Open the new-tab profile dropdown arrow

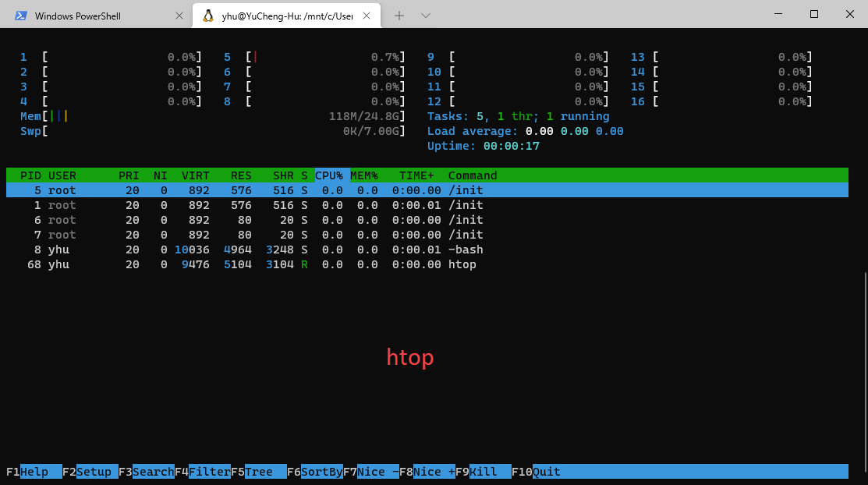coord(425,16)
